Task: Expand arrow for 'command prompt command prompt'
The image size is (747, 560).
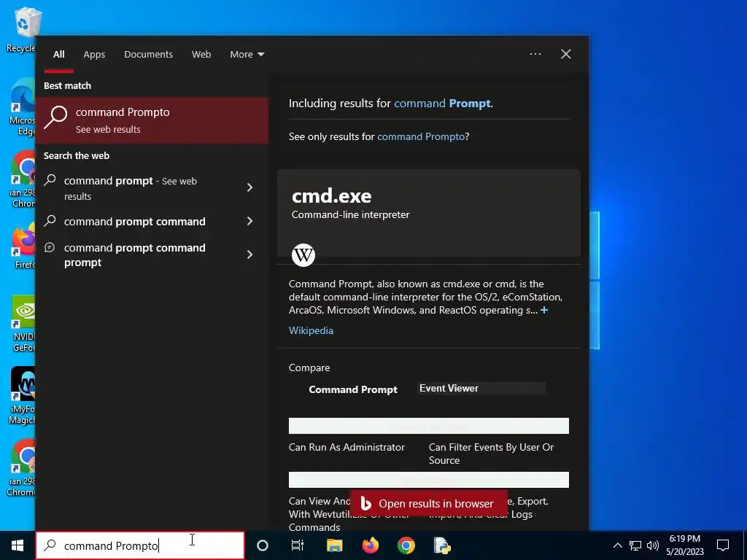Action: coord(249,254)
